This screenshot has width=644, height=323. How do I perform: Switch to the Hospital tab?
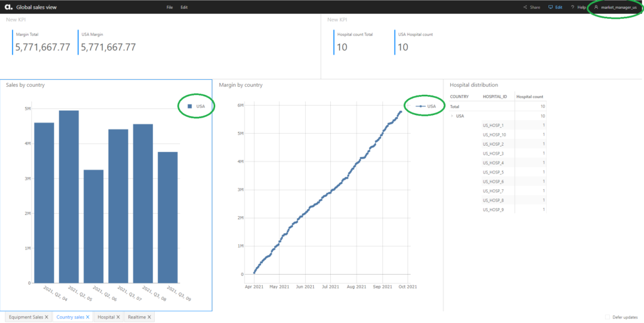106,317
